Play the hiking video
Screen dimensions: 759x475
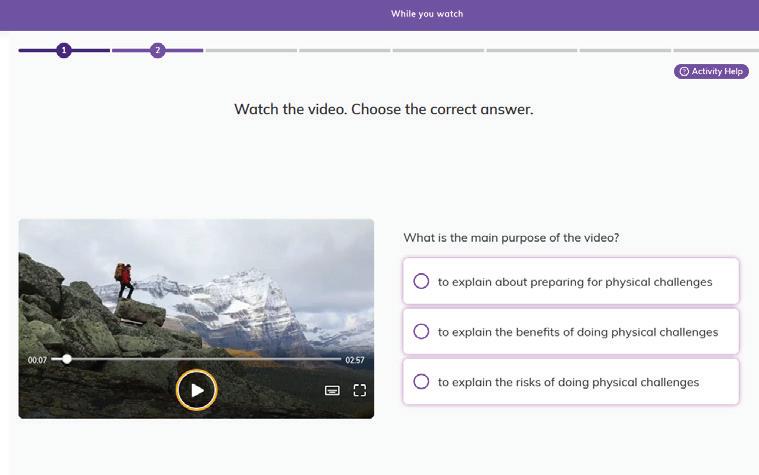pyautogui.click(x=197, y=390)
